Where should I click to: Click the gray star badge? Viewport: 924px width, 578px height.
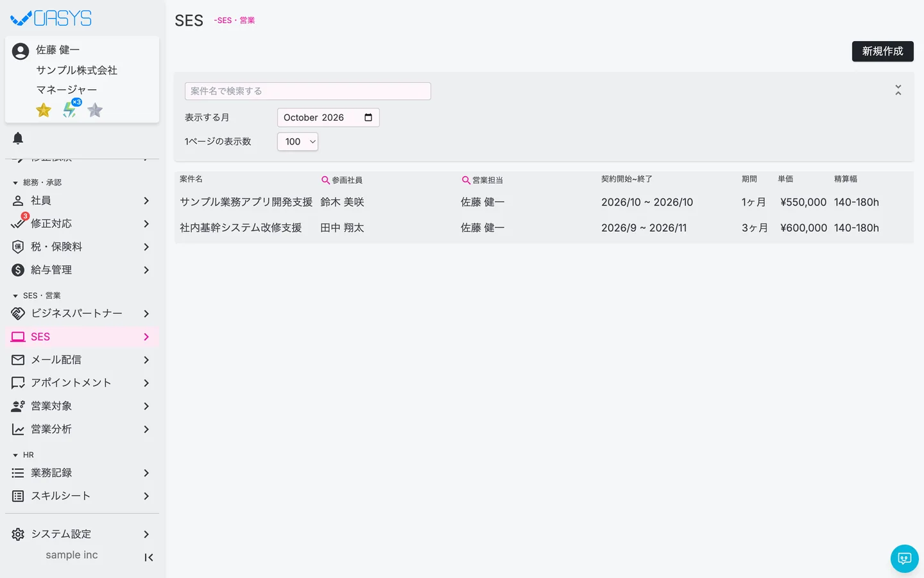pyautogui.click(x=95, y=110)
